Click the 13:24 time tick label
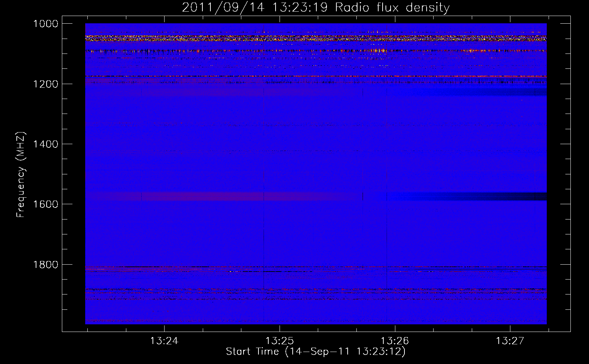The image size is (589, 364). pyautogui.click(x=164, y=341)
